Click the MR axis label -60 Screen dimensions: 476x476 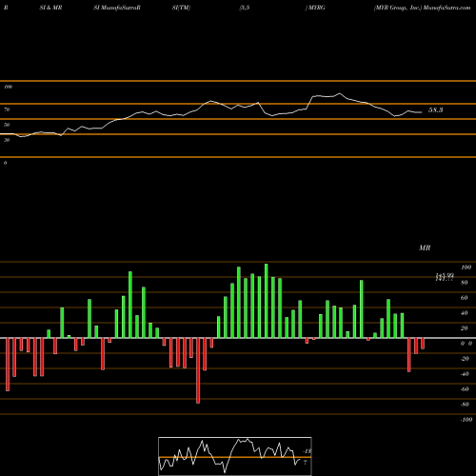point(465,389)
